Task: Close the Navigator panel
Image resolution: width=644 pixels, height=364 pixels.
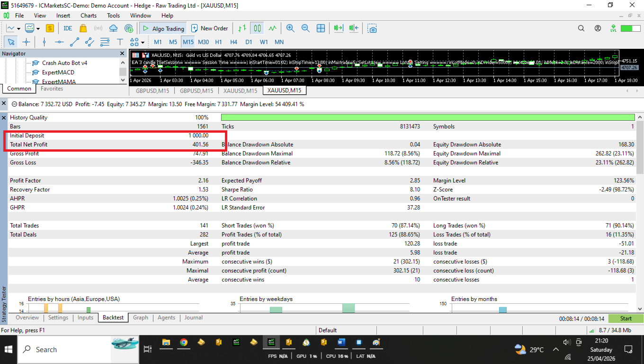Action: (122, 54)
